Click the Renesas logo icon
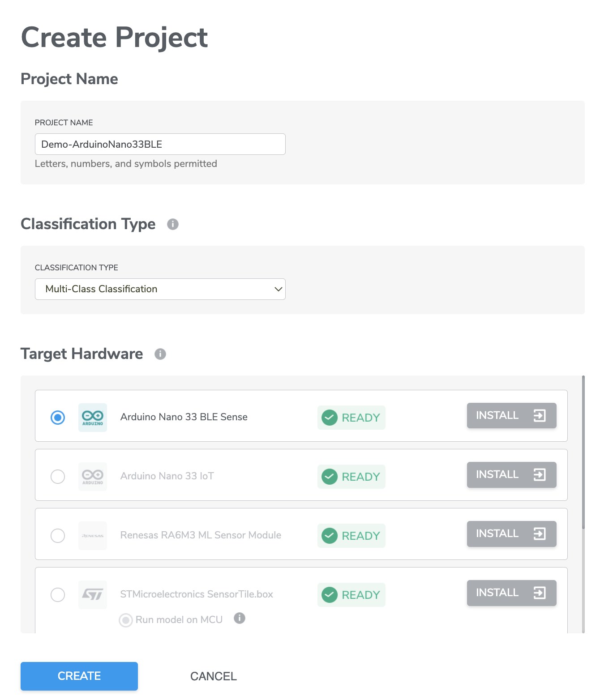600x700 pixels. coord(93,536)
